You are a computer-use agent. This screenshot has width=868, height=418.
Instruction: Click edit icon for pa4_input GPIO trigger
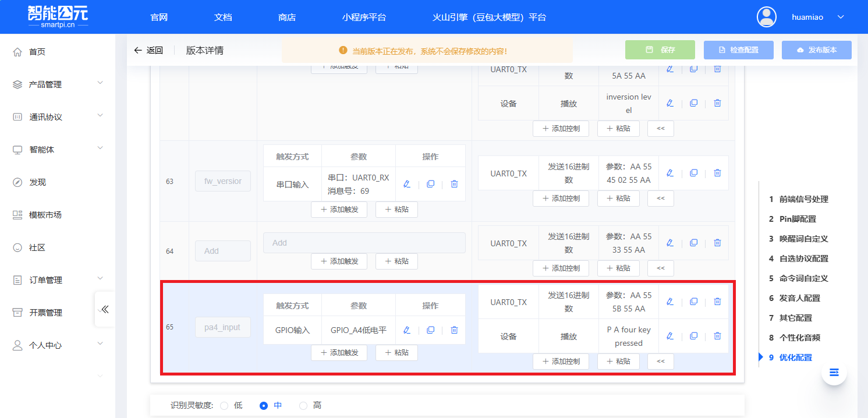pos(407,330)
